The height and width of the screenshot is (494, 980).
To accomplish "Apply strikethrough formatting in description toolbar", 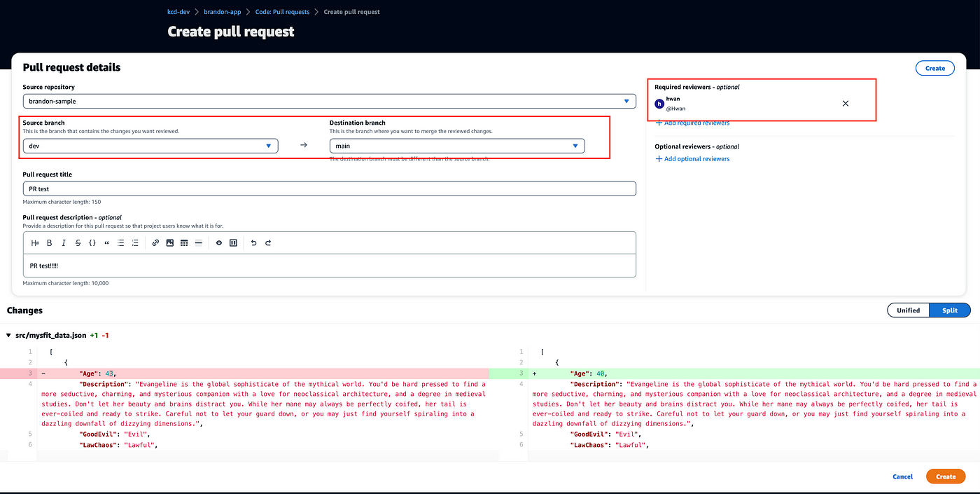I will pos(78,243).
